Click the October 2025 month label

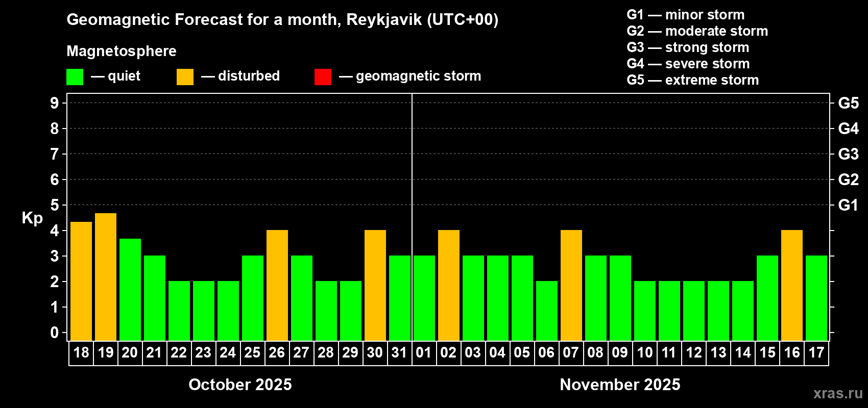(240, 385)
